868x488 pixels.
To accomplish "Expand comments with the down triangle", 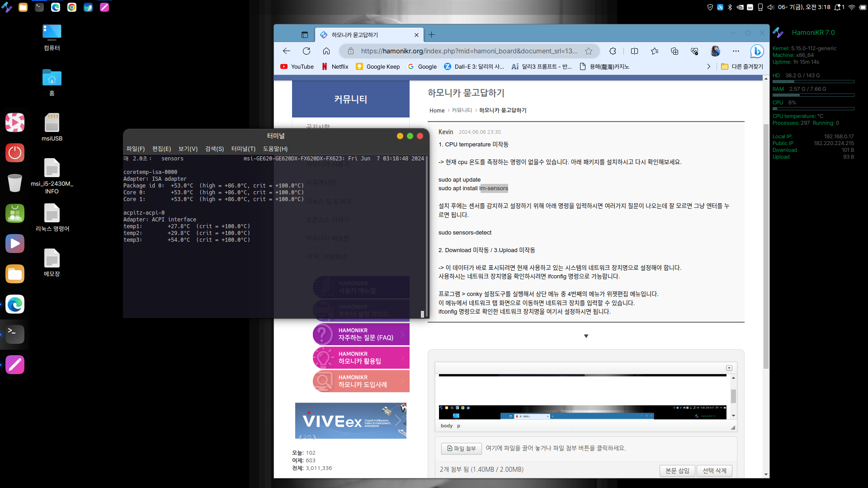I will pyautogui.click(x=586, y=336).
